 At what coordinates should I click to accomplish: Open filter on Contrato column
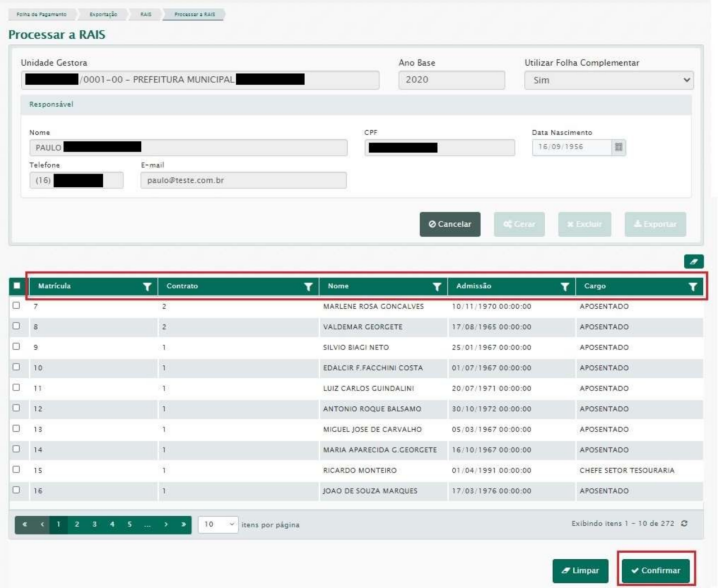(x=308, y=287)
